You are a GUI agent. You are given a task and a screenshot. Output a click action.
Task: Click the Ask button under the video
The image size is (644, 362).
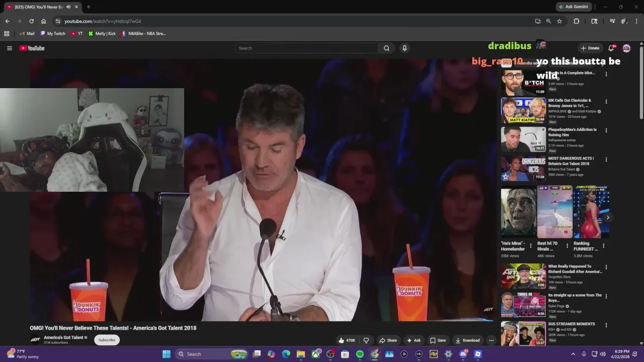point(414,340)
